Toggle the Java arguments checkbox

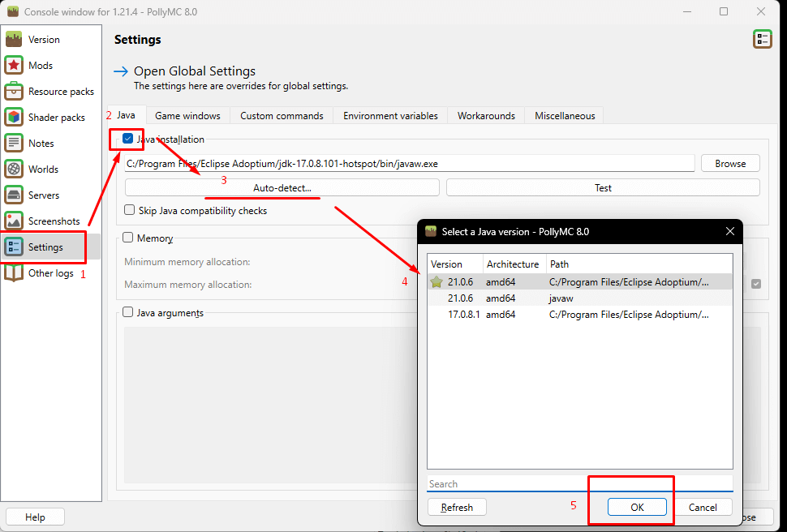click(x=128, y=312)
